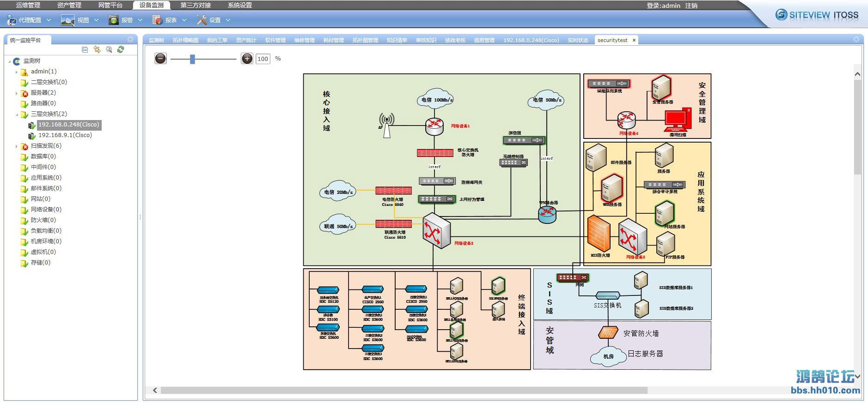Switch to the 192.168.0.248(Cisco) tab

[531, 40]
